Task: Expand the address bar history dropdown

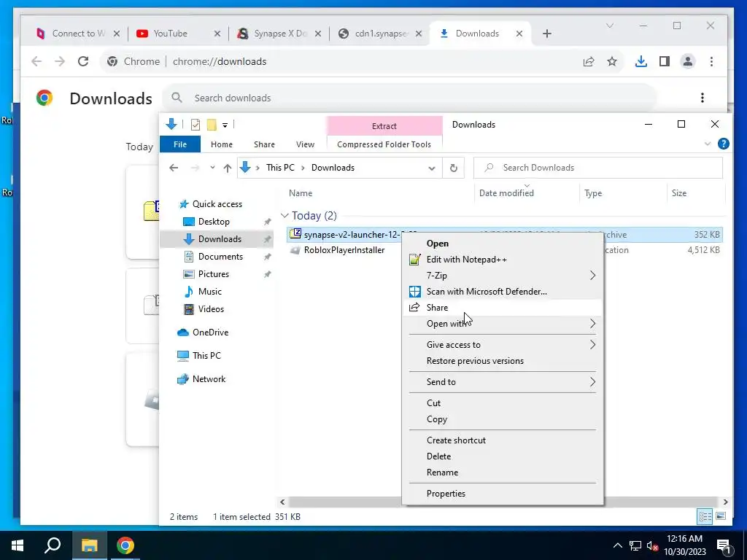Action: 432,168
